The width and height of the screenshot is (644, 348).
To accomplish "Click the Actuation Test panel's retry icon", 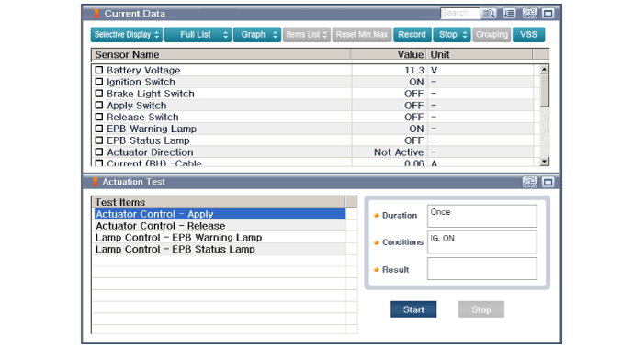I will (529, 182).
